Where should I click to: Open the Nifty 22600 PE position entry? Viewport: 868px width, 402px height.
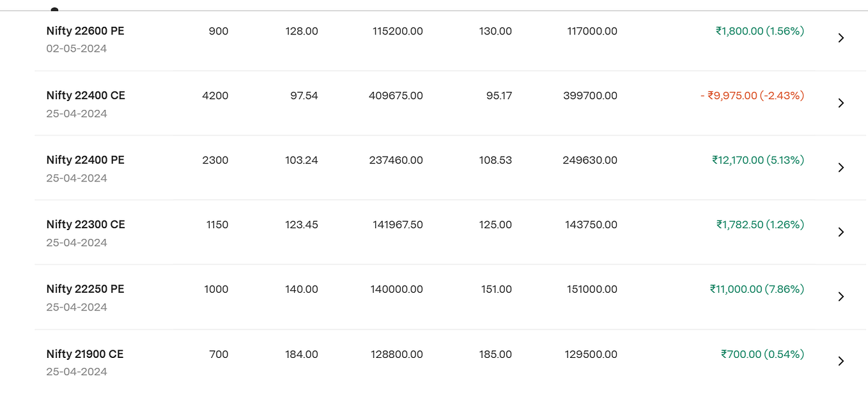[86, 31]
